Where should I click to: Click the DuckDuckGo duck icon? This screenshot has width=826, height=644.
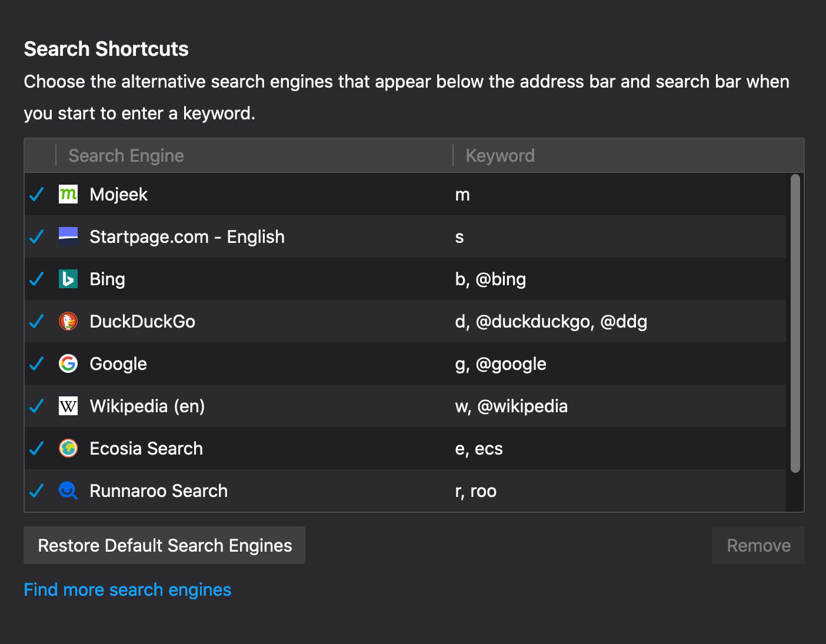click(x=68, y=321)
